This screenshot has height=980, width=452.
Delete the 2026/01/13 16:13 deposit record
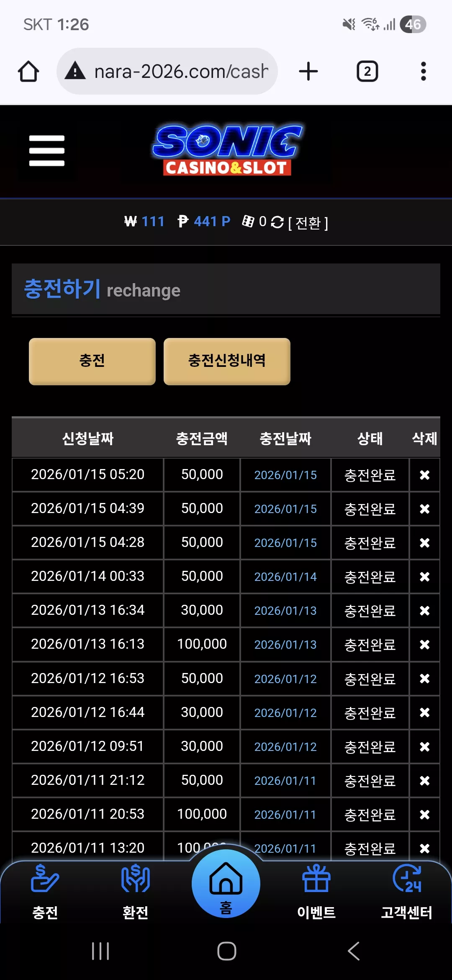tap(425, 645)
